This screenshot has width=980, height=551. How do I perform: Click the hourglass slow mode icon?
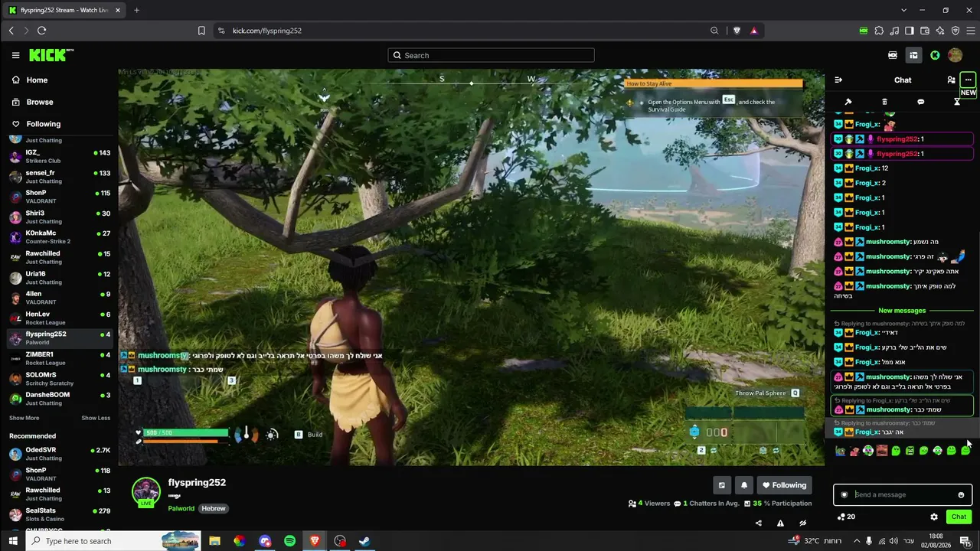pos(957,102)
